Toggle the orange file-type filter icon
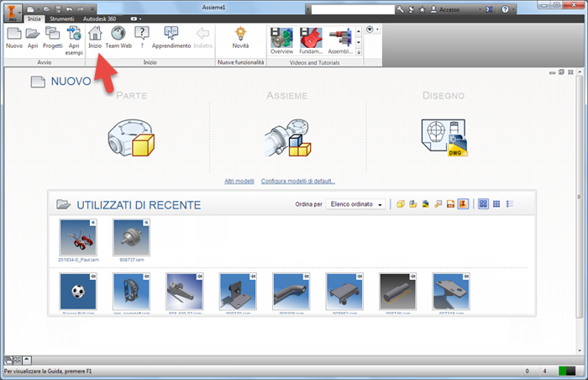588x380 pixels. tap(451, 204)
